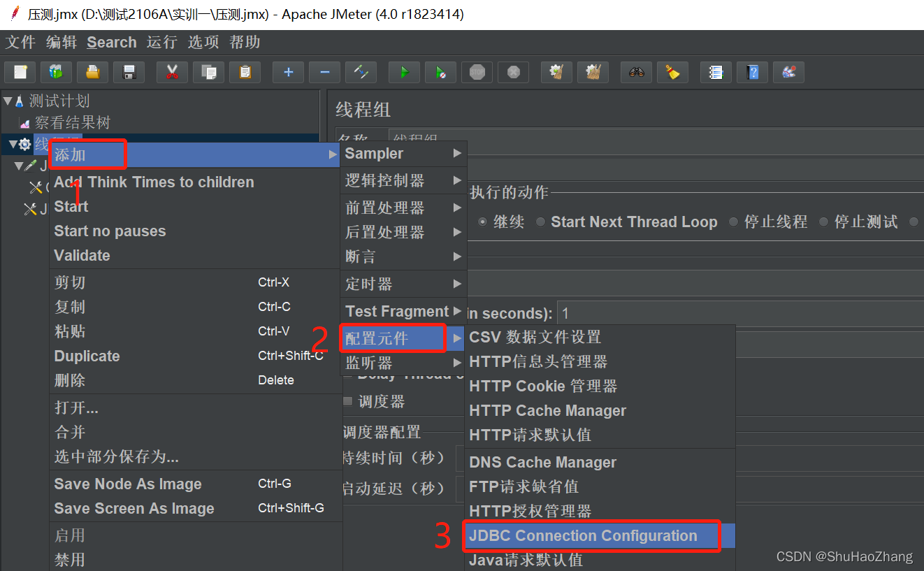924x571 pixels.
Task: Expand all nodes with plus icon
Action: pyautogui.click(x=288, y=72)
